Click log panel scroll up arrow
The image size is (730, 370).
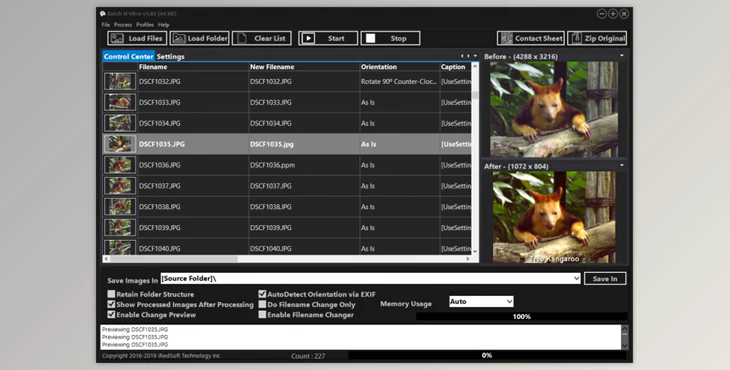[x=624, y=329]
